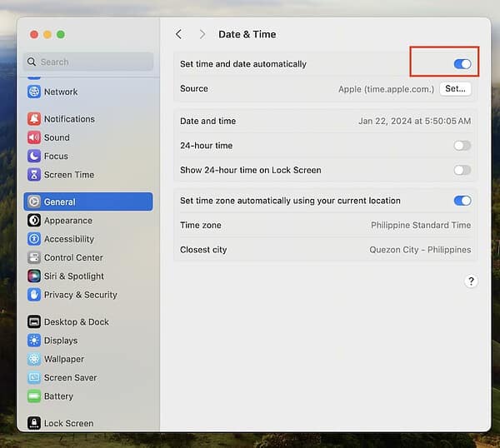Viewport: 500px width, 448px height.
Task: Enable the 24-hour time switch
Action: click(462, 146)
